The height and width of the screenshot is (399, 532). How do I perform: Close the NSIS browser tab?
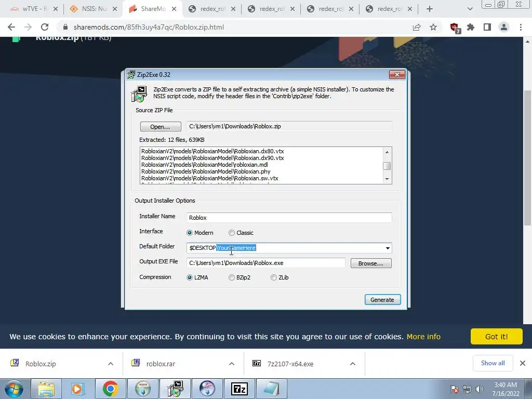pos(115,9)
